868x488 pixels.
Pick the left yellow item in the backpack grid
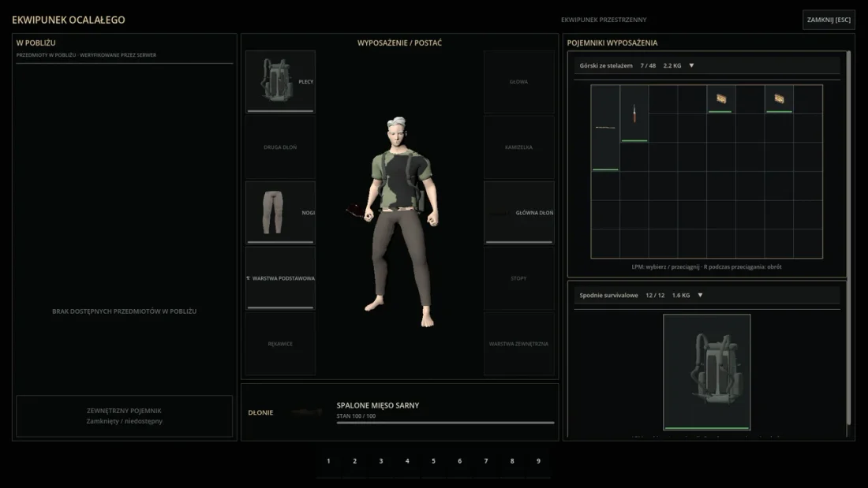click(720, 99)
